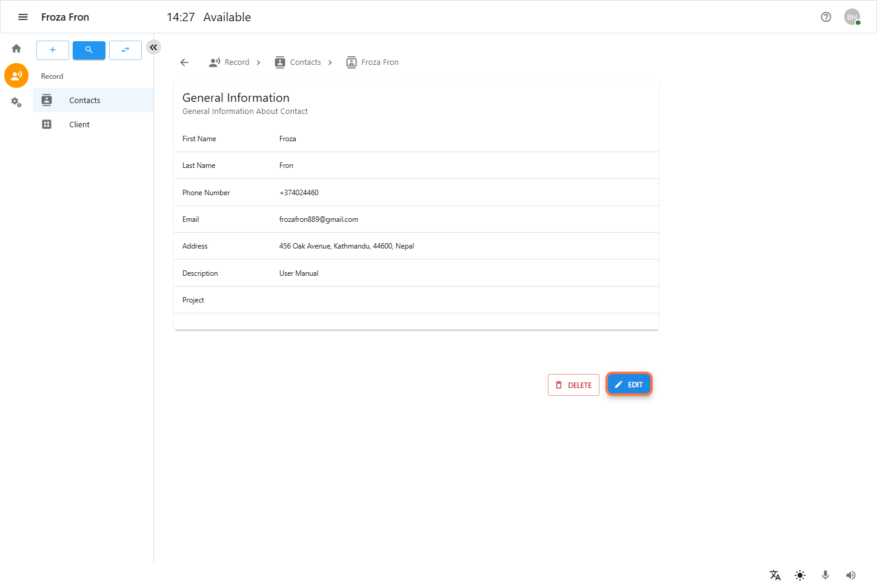Screen dimensions: 877x588
Task: Toggle the light/dark theme brightness icon
Action: click(x=800, y=575)
